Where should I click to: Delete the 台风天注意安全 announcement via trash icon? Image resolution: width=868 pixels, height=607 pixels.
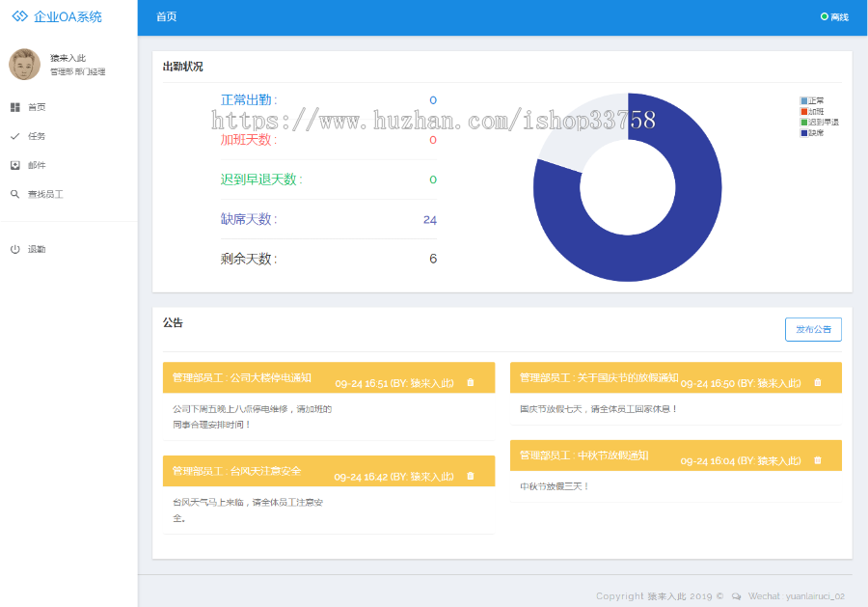(470, 473)
